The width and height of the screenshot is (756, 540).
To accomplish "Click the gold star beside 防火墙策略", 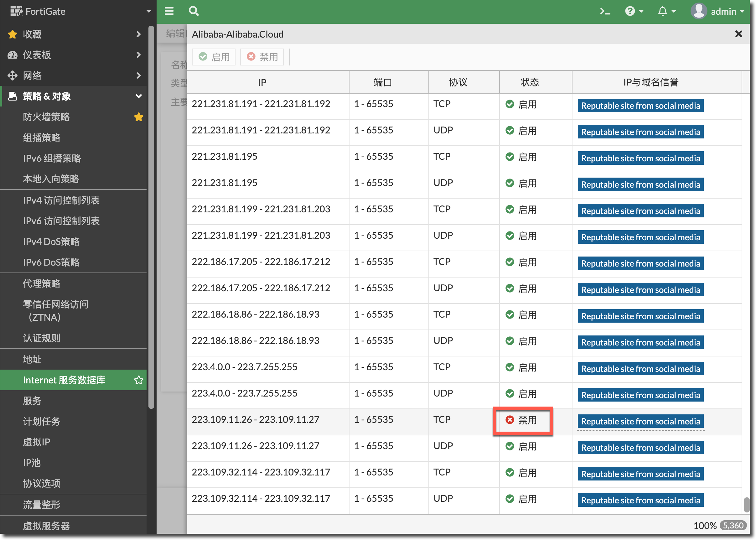I will [x=139, y=117].
